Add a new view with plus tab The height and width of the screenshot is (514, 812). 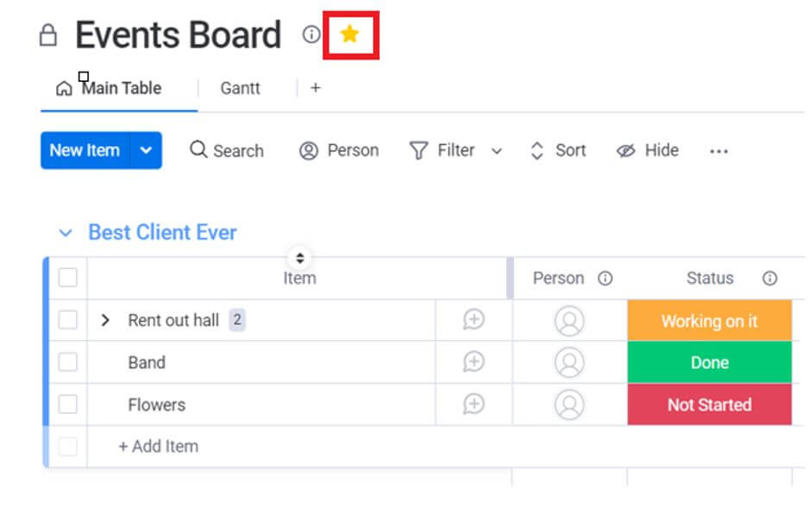click(x=315, y=88)
